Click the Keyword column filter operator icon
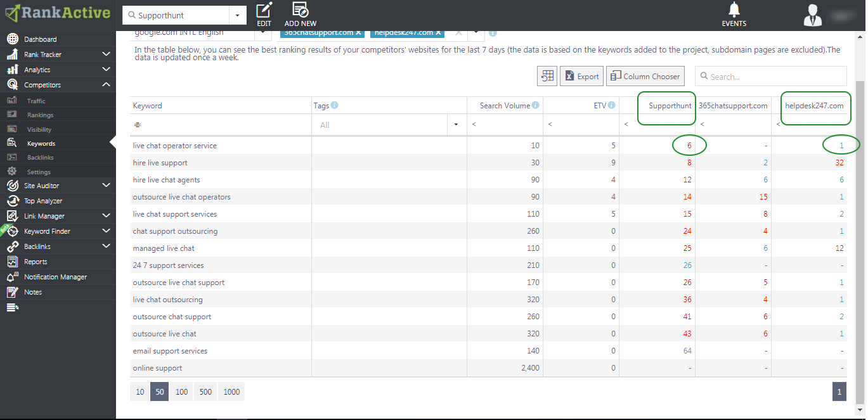The image size is (868, 420). point(138,125)
